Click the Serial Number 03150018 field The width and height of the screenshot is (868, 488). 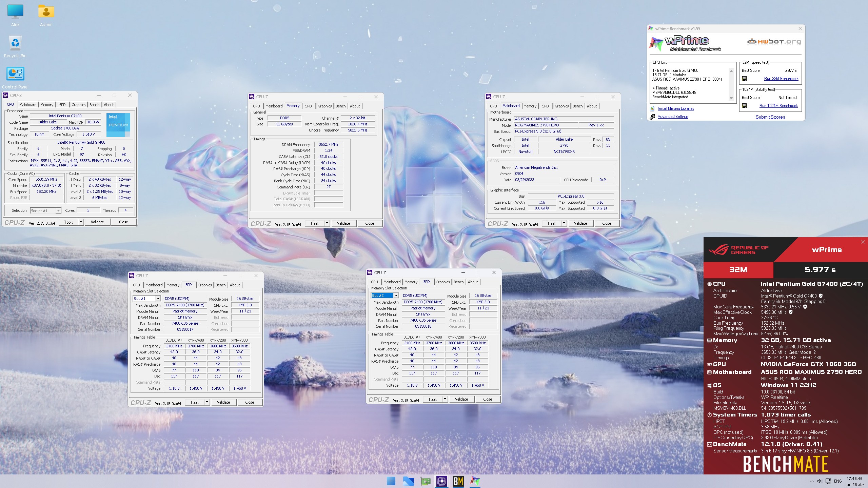[x=423, y=326]
